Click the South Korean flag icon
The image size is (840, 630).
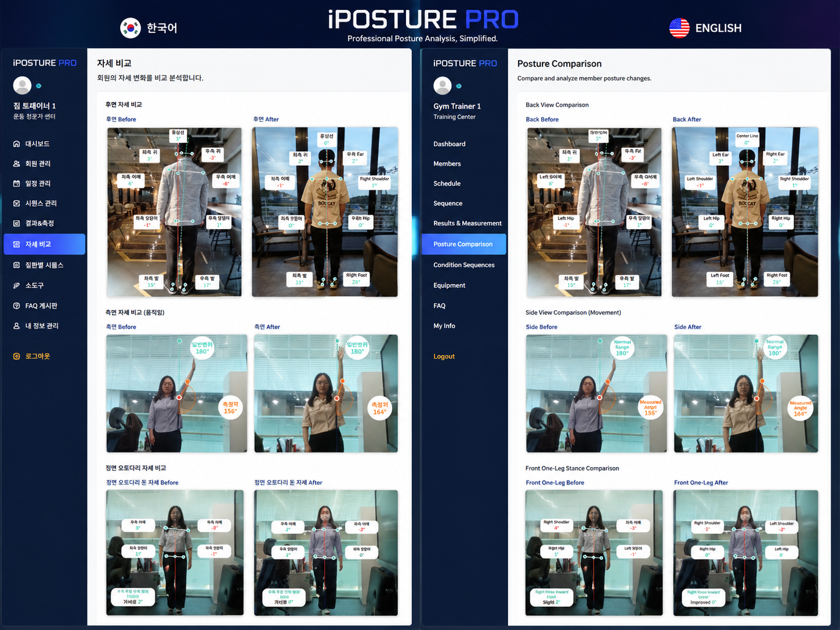[131, 28]
